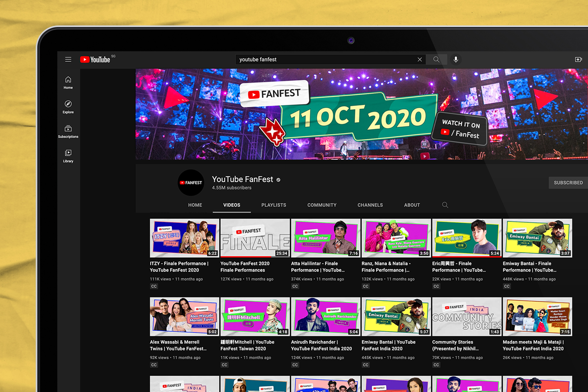The image size is (588, 392).
Task: Switch to channel HOME tab
Action: (x=195, y=205)
